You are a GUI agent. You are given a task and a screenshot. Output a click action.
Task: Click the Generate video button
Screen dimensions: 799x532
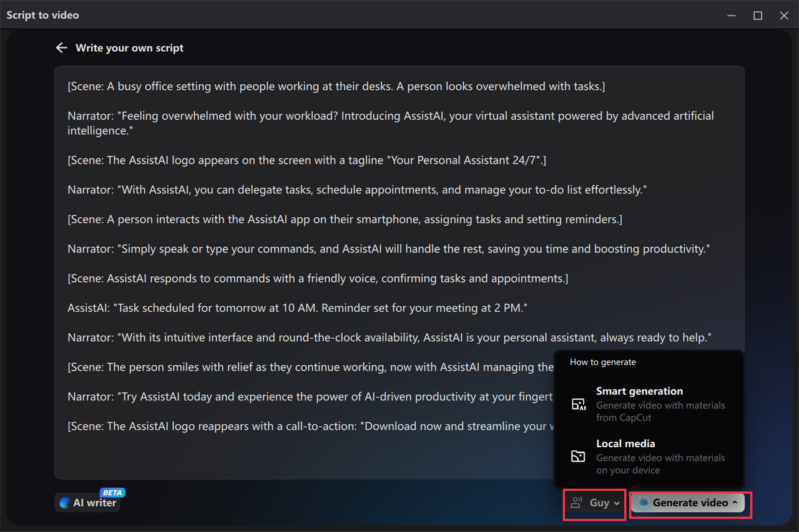coord(688,503)
